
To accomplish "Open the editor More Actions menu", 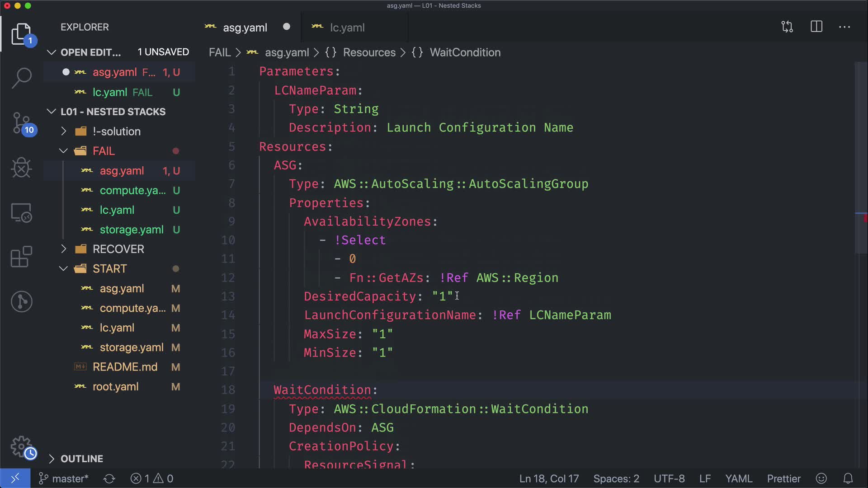I will point(844,27).
